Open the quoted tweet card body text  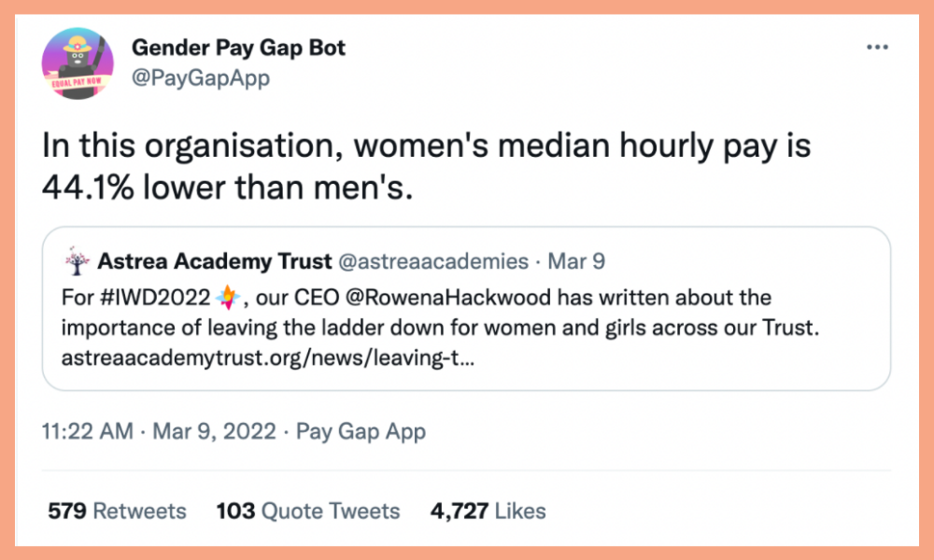(x=440, y=328)
